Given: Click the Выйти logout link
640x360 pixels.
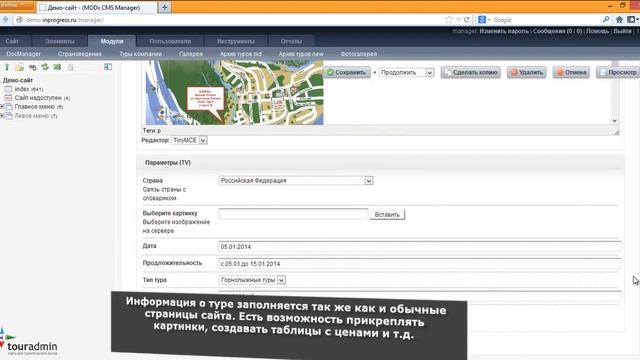Looking at the screenshot, I should pos(622,31).
